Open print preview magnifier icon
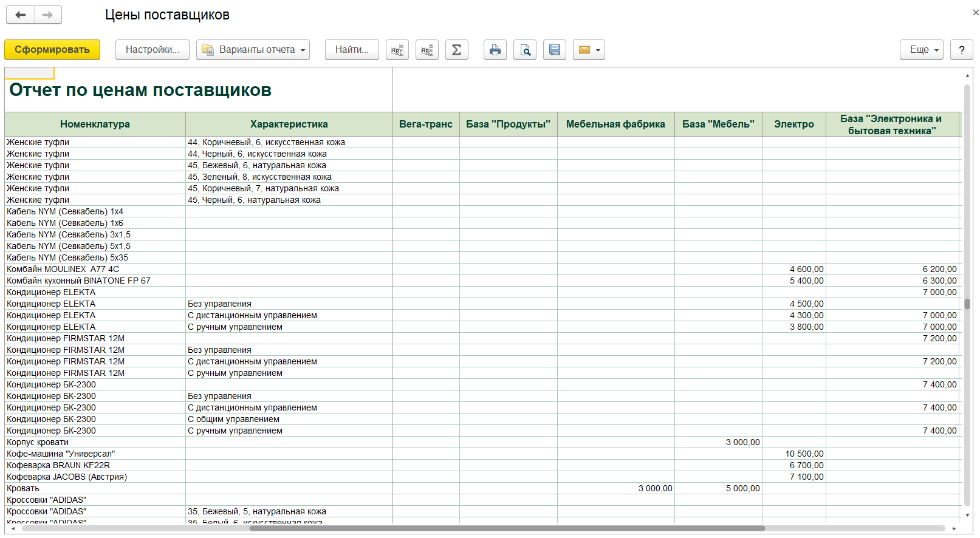 coord(525,50)
